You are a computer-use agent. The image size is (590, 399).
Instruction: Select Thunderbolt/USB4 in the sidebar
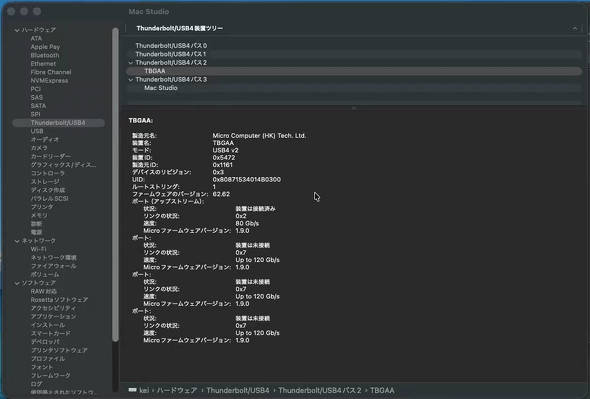pos(58,123)
